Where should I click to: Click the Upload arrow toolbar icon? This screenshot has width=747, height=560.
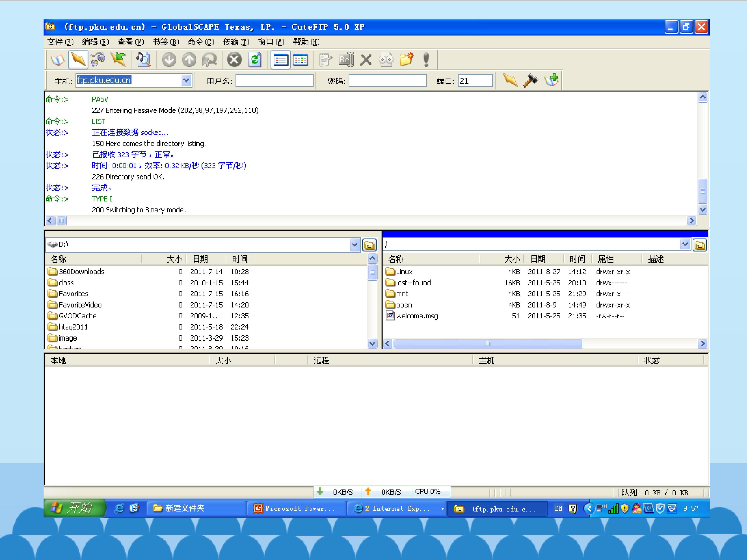tap(189, 60)
